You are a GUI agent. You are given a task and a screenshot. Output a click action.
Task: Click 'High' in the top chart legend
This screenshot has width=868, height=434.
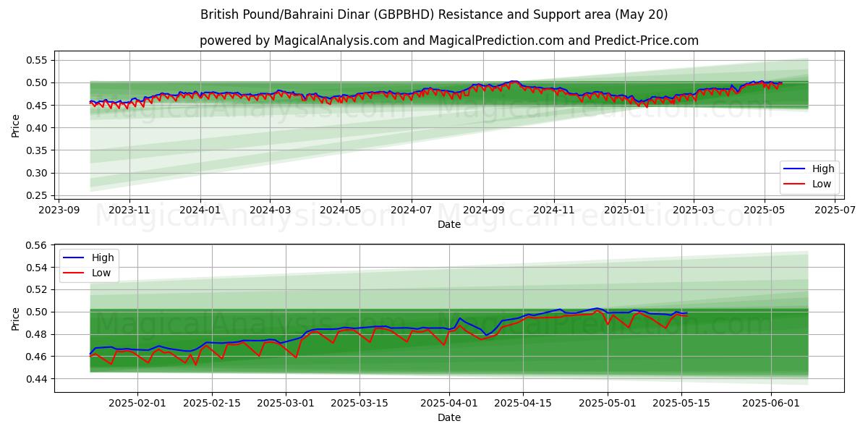[x=823, y=169]
